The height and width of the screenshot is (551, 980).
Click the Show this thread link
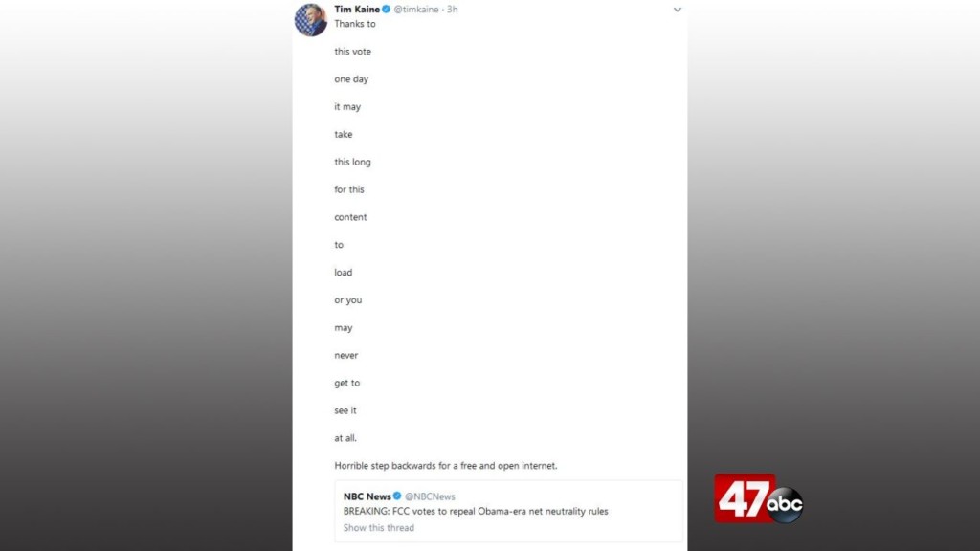(379, 528)
